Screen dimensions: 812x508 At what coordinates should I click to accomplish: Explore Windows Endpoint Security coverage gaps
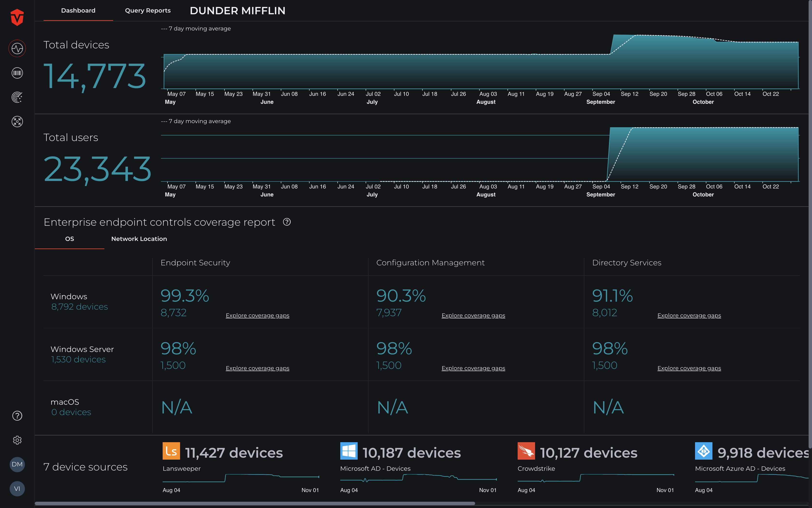click(x=257, y=315)
